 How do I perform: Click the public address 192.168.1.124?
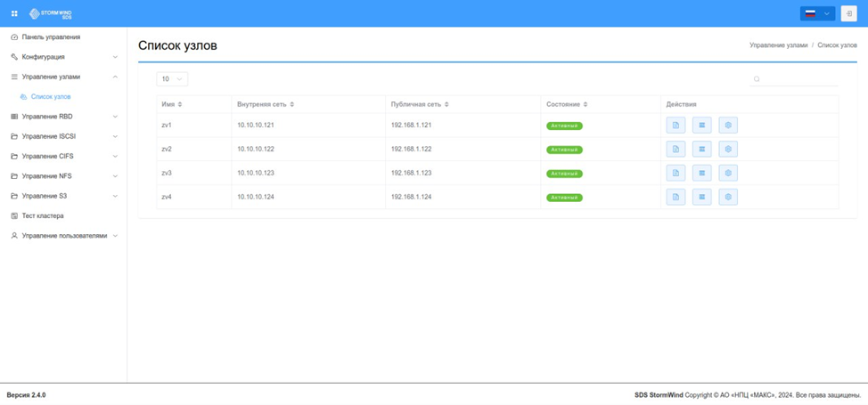(x=412, y=197)
